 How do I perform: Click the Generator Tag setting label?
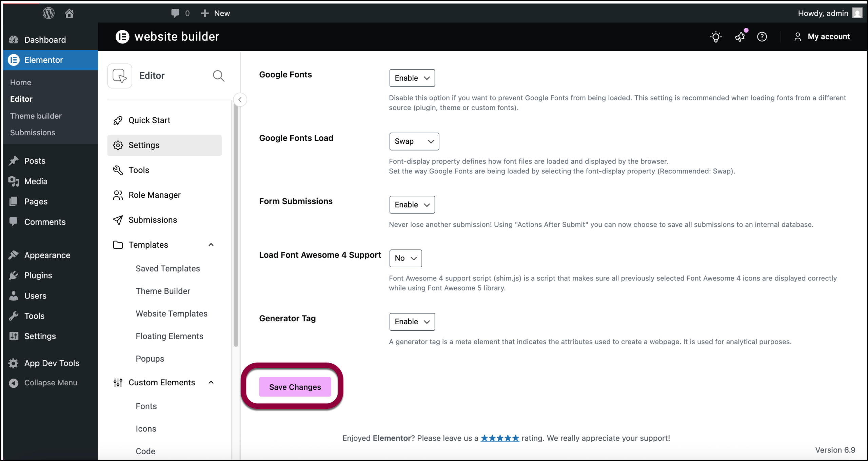tap(287, 319)
